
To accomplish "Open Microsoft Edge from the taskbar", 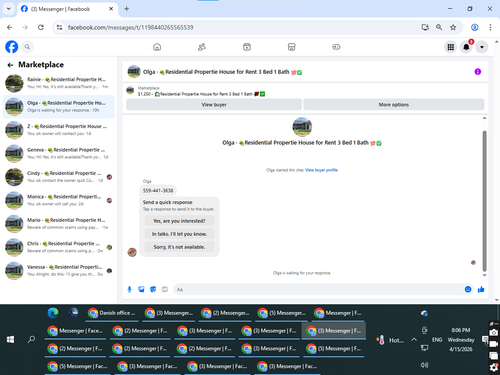I will pos(53,313).
